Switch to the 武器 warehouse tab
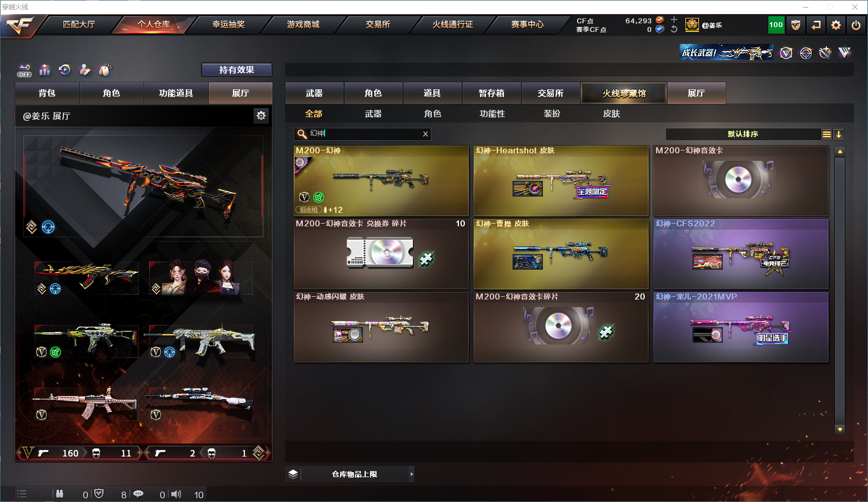 314,93
